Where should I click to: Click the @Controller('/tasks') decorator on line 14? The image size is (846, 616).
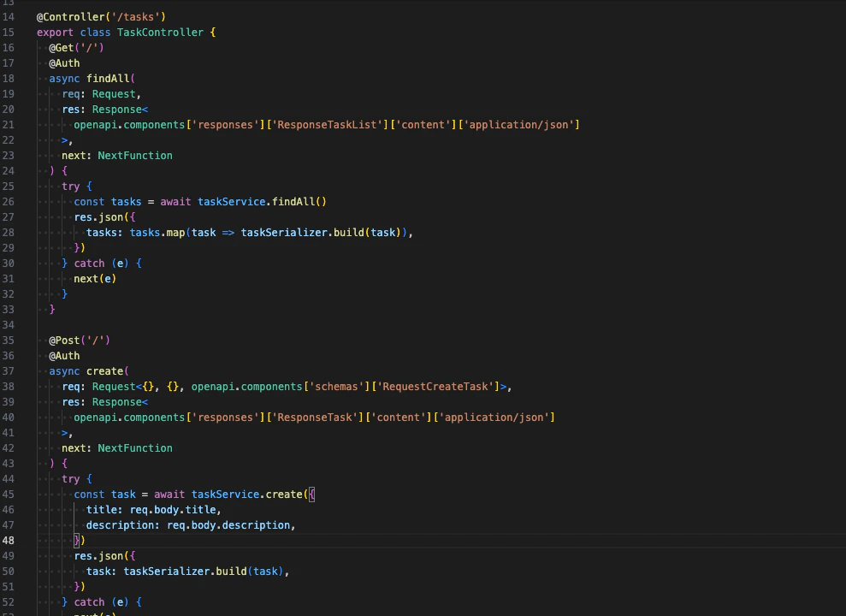[102, 16]
